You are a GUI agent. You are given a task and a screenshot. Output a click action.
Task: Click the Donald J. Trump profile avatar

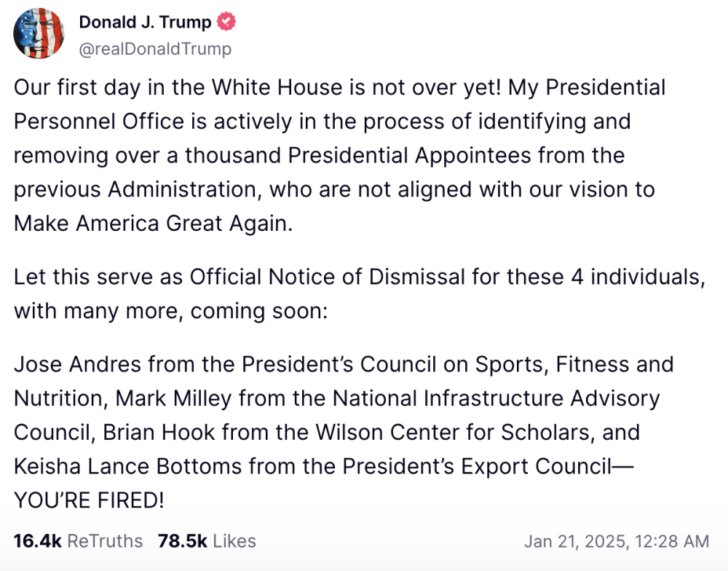39,34
